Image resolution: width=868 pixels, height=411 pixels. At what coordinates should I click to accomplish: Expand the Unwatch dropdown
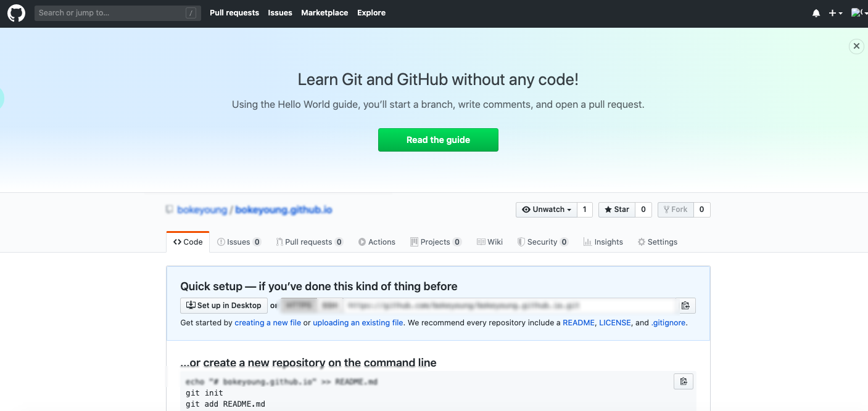(547, 210)
